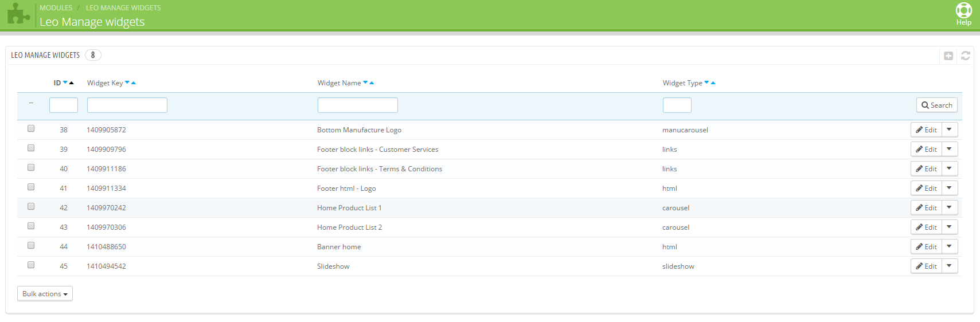Tick the Slideshow widget checkbox
The height and width of the screenshot is (322, 980).
[31, 265]
